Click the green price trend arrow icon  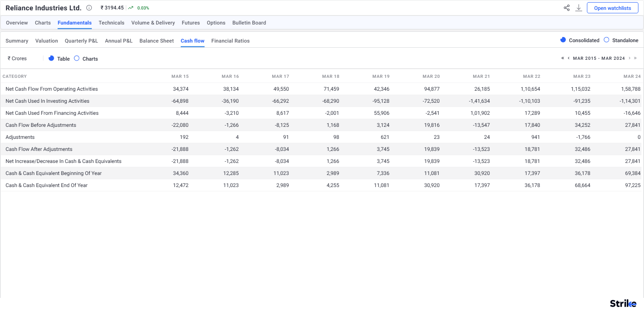[131, 8]
